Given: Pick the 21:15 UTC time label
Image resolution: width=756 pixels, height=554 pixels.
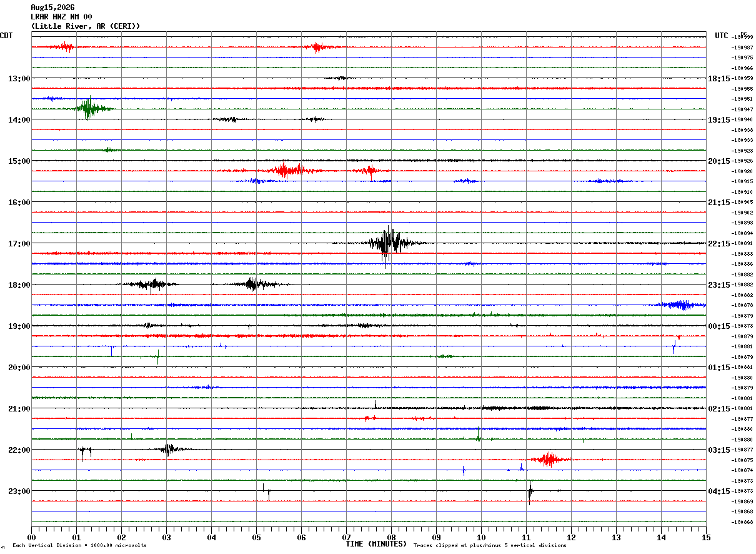Looking at the screenshot, I should tap(719, 202).
